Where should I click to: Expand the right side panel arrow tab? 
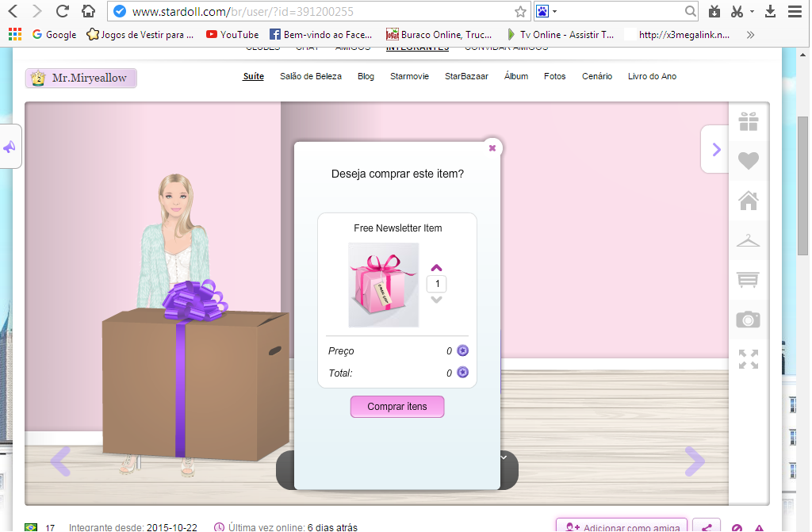click(x=715, y=150)
